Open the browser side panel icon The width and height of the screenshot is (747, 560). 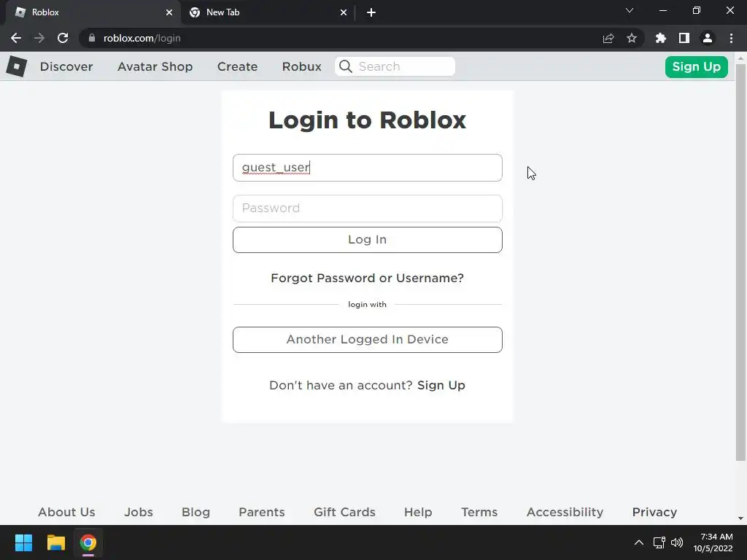pos(684,38)
